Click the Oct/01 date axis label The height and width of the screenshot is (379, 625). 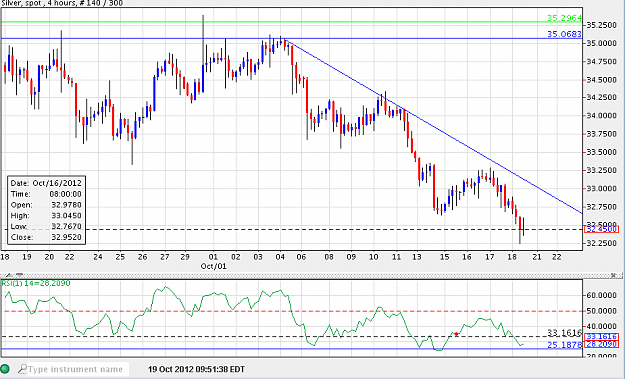(x=213, y=266)
